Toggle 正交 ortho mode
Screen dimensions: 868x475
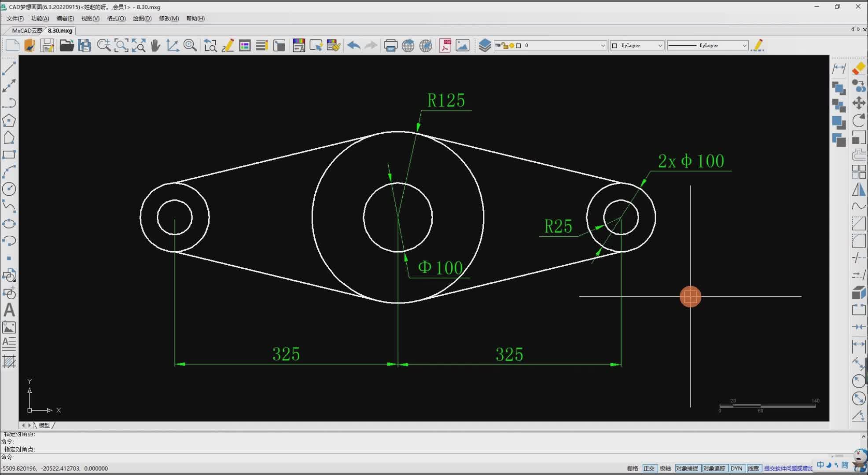click(649, 468)
